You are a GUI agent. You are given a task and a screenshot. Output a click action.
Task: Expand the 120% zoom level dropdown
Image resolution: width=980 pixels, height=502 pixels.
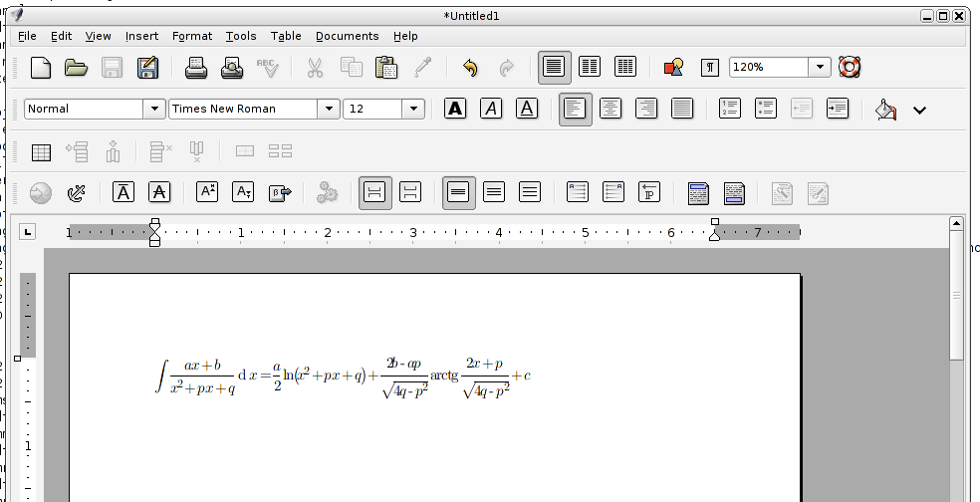[820, 68]
